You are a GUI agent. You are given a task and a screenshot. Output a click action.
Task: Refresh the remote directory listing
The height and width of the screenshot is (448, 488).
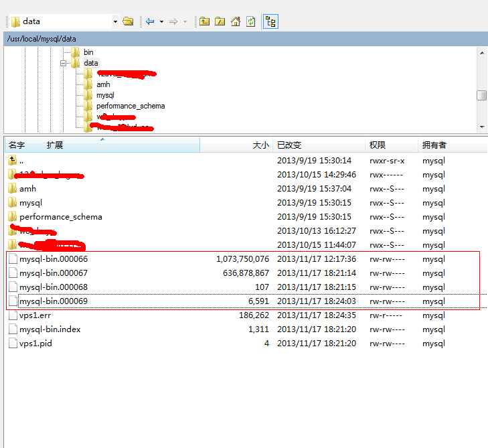pyautogui.click(x=250, y=21)
